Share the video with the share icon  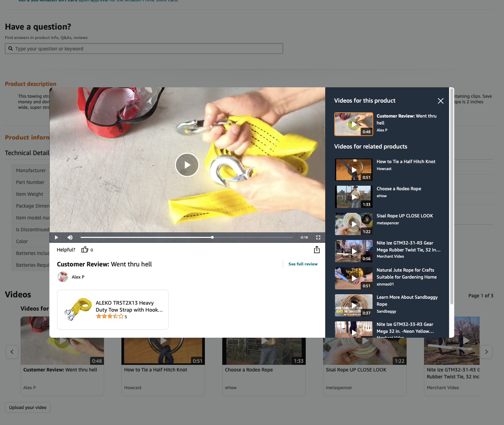point(317,250)
